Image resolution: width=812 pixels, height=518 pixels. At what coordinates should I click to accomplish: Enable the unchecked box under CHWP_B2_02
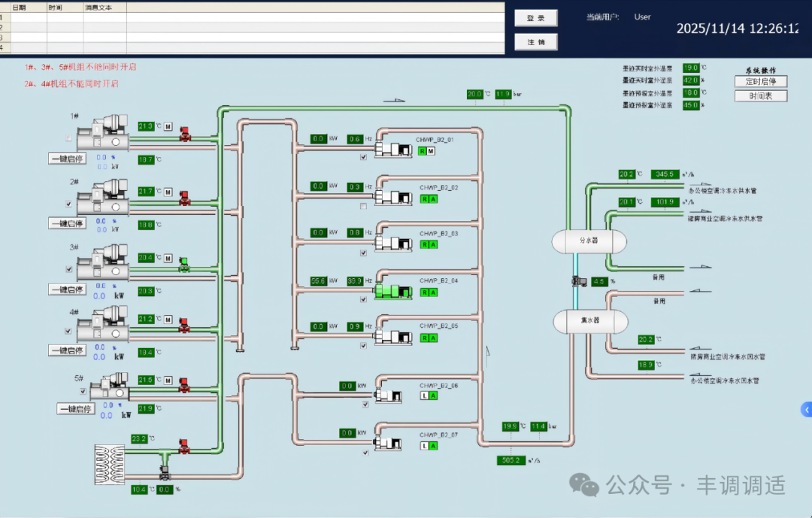click(x=364, y=206)
